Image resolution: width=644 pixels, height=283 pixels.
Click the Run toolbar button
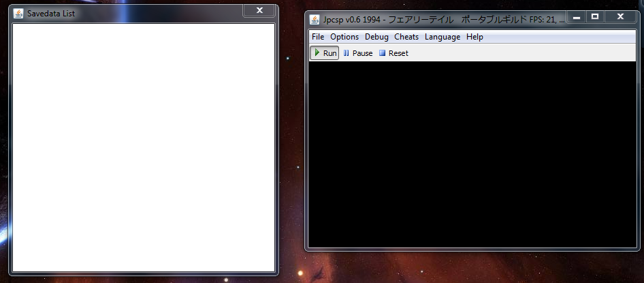(325, 53)
